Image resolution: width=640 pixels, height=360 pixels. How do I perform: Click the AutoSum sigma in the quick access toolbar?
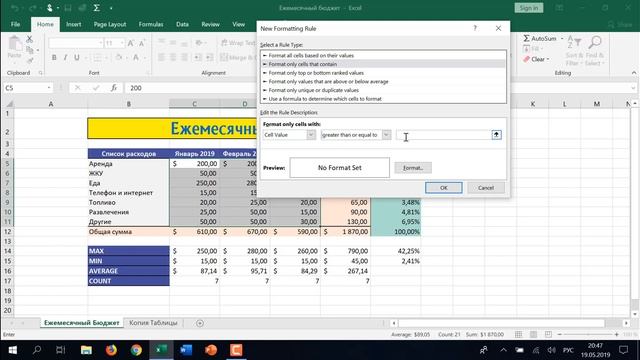(96, 8)
